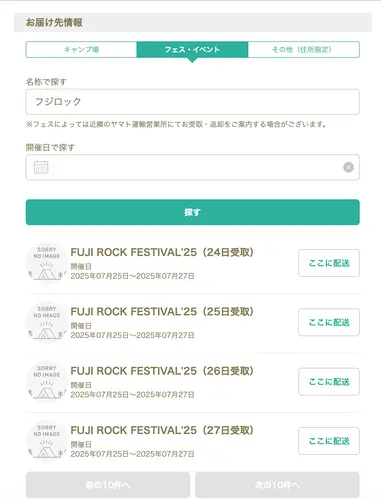381x500 pixels.
Task: Click the No Image thumbnail for 25日受取
Action: coord(47,322)
